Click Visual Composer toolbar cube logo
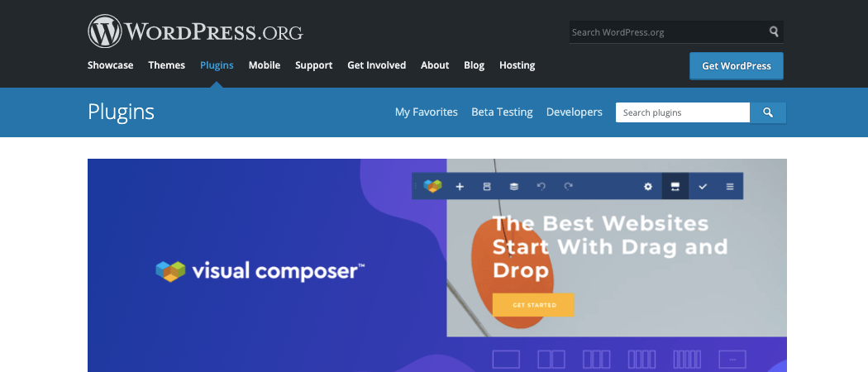868x372 pixels. (433, 186)
